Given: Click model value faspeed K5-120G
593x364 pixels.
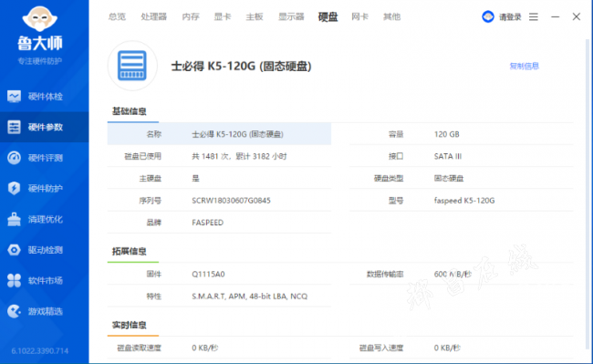Looking at the screenshot, I should pyautogui.click(x=464, y=201).
